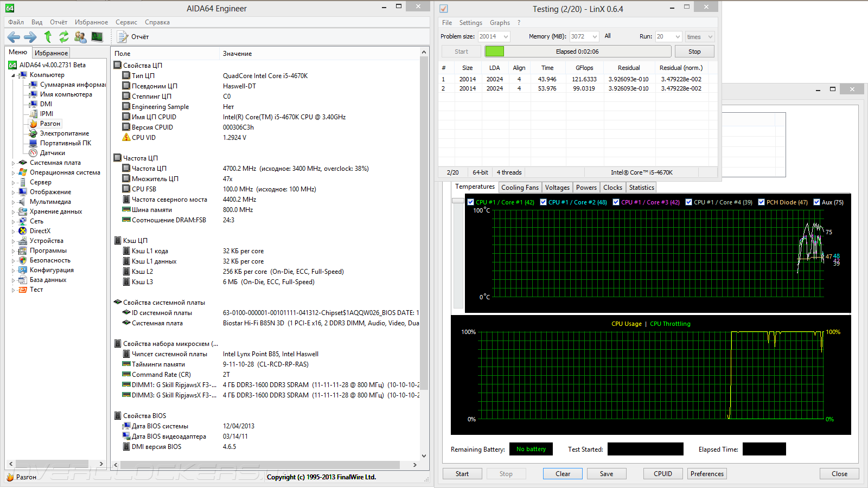The height and width of the screenshot is (488, 868).
Task: Click the vertical scrollbar down arrow in AIDA64
Action: [424, 456]
